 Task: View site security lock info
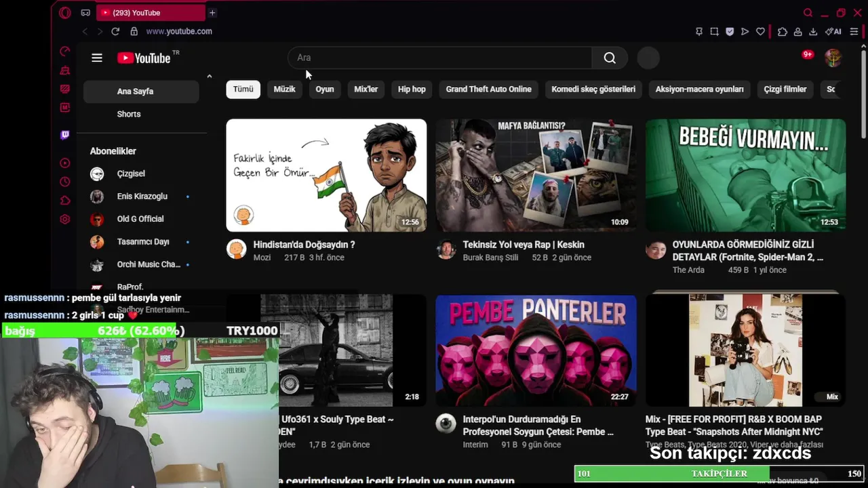click(x=134, y=31)
